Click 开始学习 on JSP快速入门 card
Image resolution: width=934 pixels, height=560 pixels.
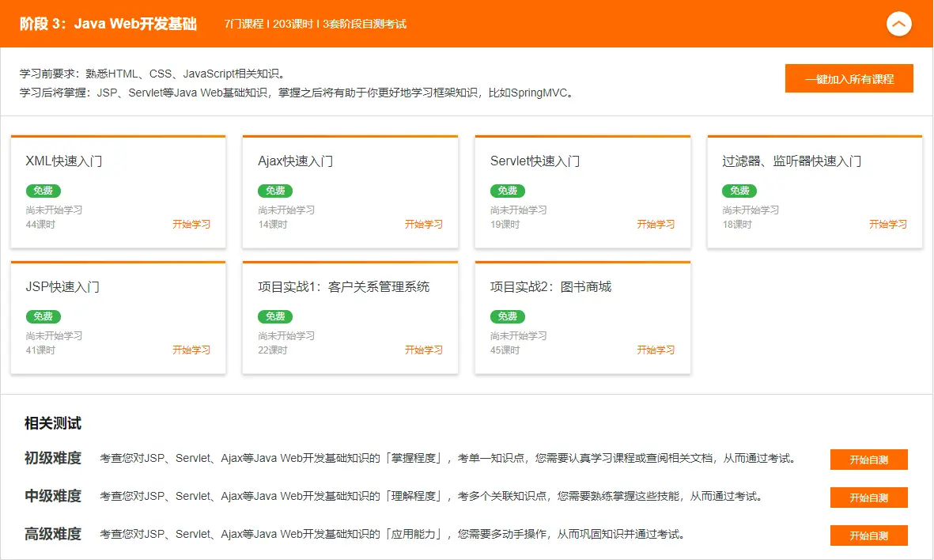[x=191, y=350]
